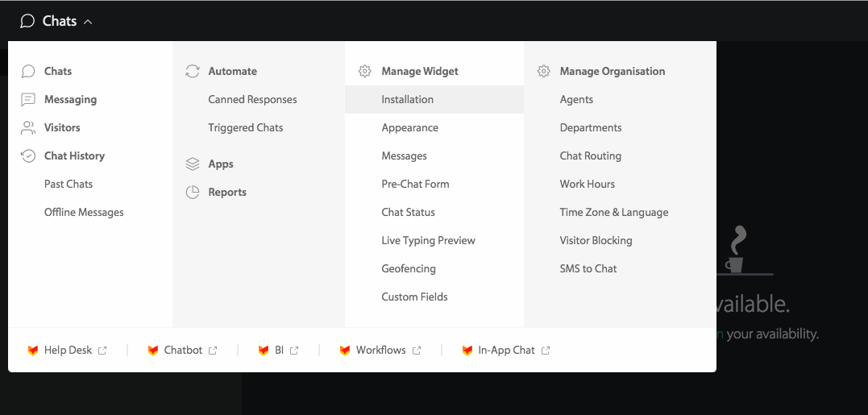
Task: Open the In-App Chat external link
Action: pos(506,351)
